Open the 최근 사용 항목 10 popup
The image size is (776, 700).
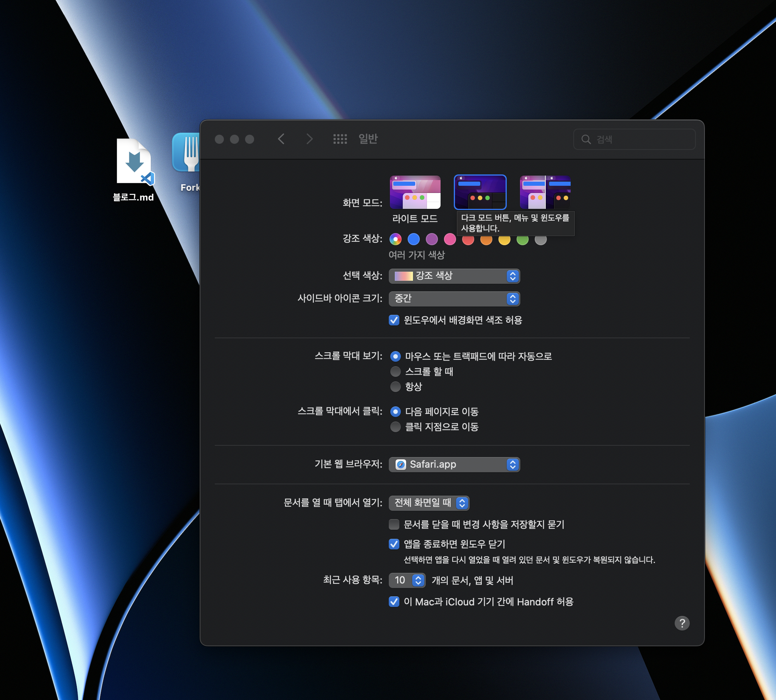407,580
